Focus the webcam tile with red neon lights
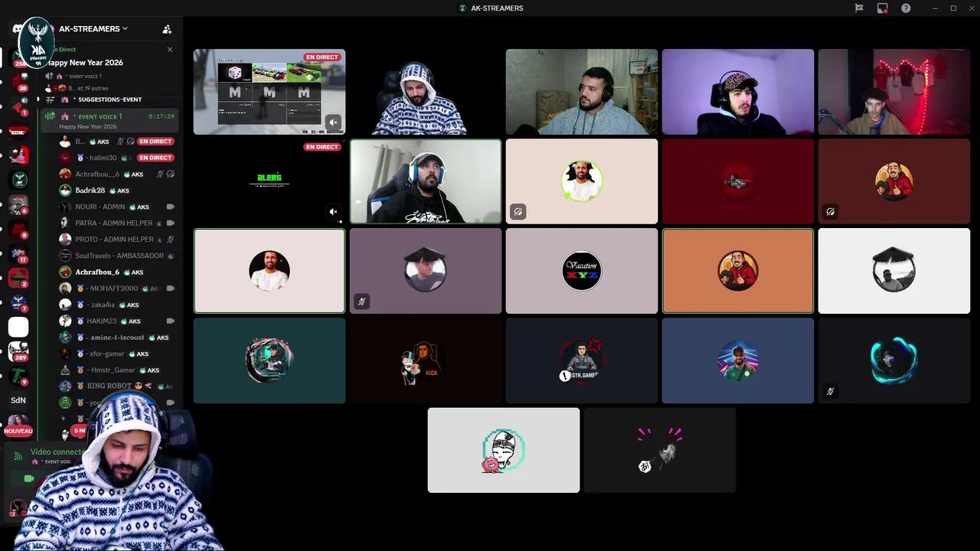The height and width of the screenshot is (551, 980). tap(894, 92)
